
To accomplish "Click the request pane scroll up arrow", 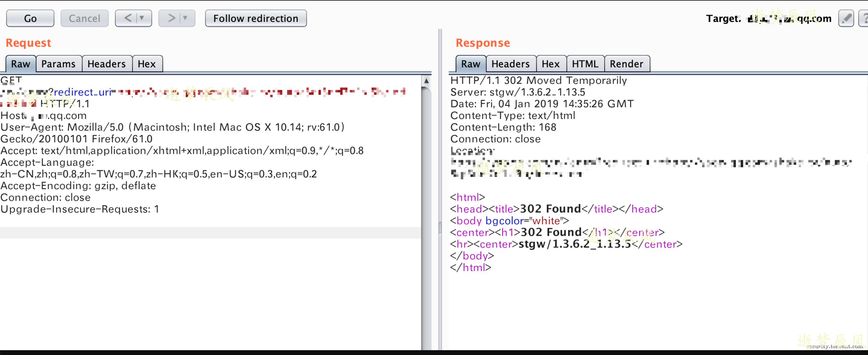I will (x=426, y=81).
